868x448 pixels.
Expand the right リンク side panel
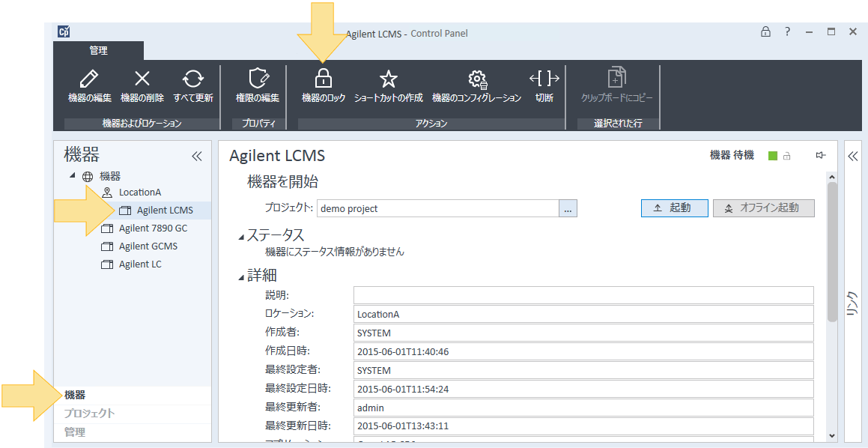[x=852, y=156]
